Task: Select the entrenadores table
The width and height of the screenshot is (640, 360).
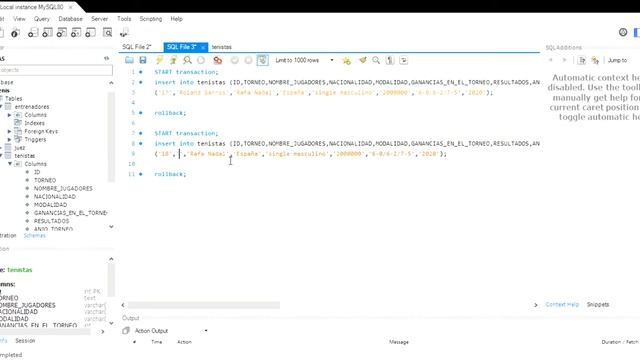Action: pyautogui.click(x=31, y=107)
